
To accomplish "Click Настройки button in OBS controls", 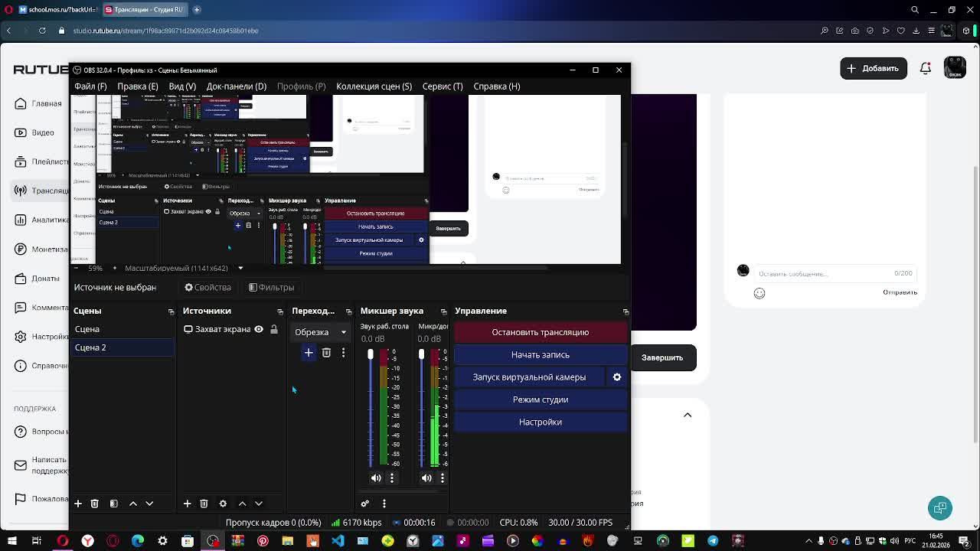I will [x=541, y=422].
